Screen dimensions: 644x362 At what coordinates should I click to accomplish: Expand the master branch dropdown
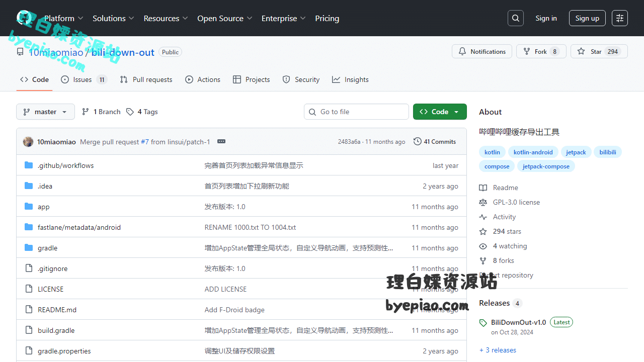[45, 112]
